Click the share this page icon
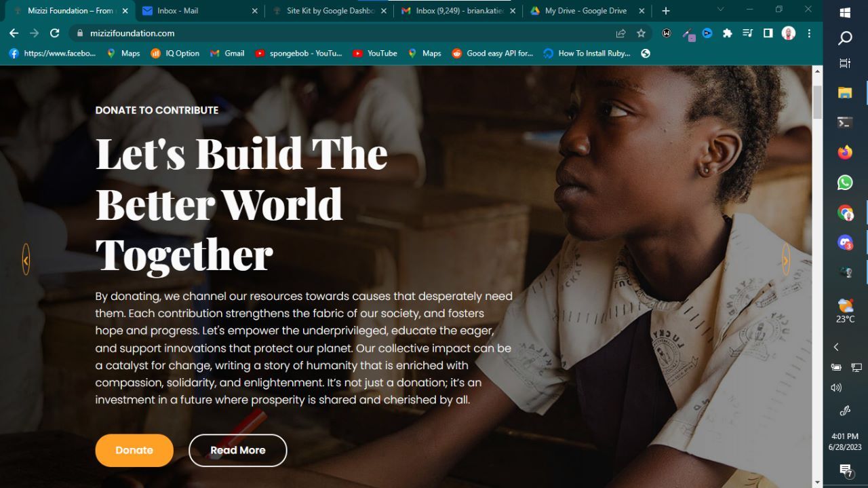Image resolution: width=868 pixels, height=488 pixels. coord(620,33)
